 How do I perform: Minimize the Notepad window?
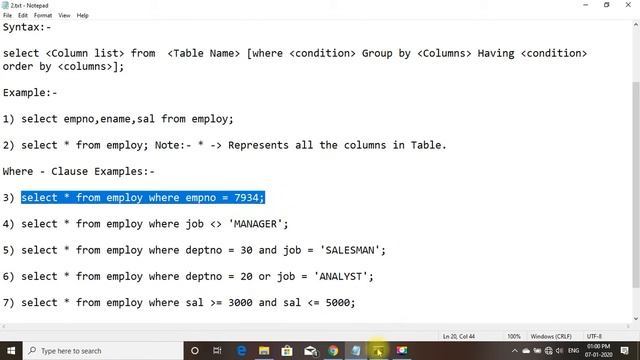pyautogui.click(x=586, y=5)
